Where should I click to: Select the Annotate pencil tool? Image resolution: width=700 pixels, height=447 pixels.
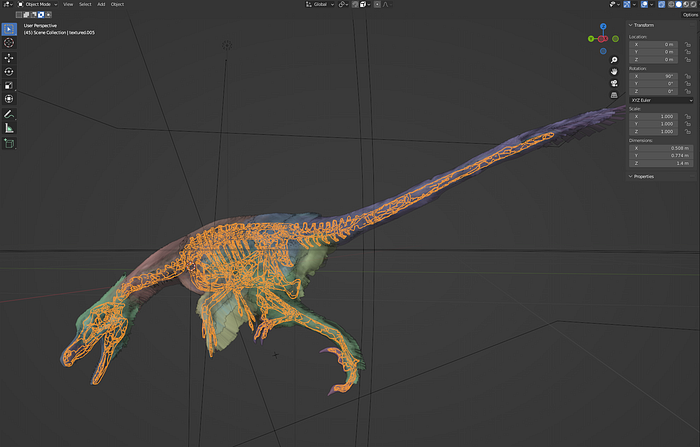click(9, 114)
